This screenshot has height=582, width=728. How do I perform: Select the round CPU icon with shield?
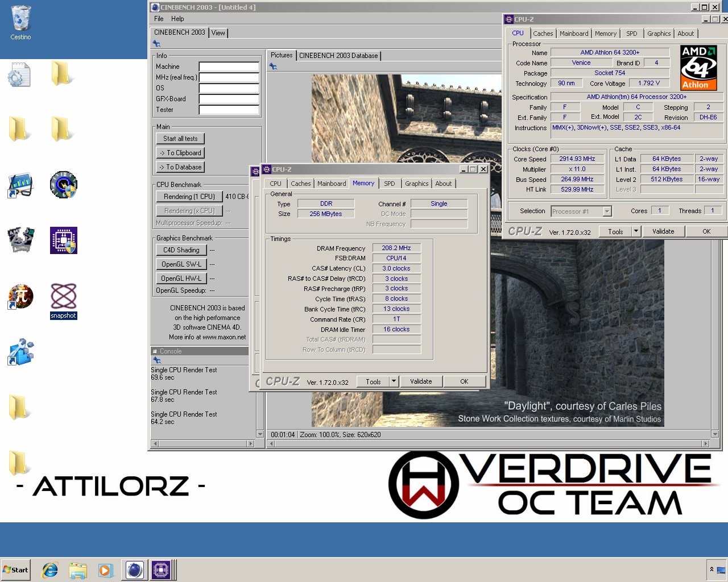(x=63, y=185)
